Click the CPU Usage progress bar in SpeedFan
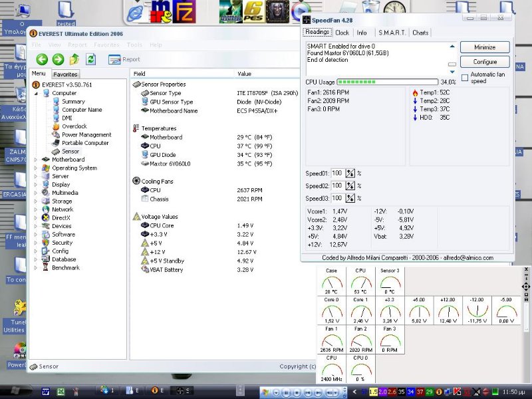This screenshot has width=532, height=399. (x=387, y=82)
